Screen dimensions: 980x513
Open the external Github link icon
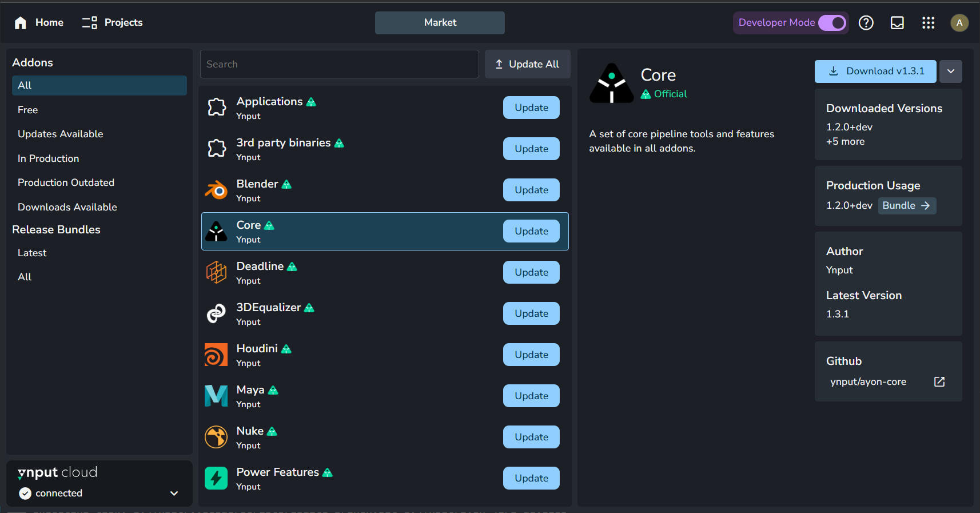coord(939,381)
